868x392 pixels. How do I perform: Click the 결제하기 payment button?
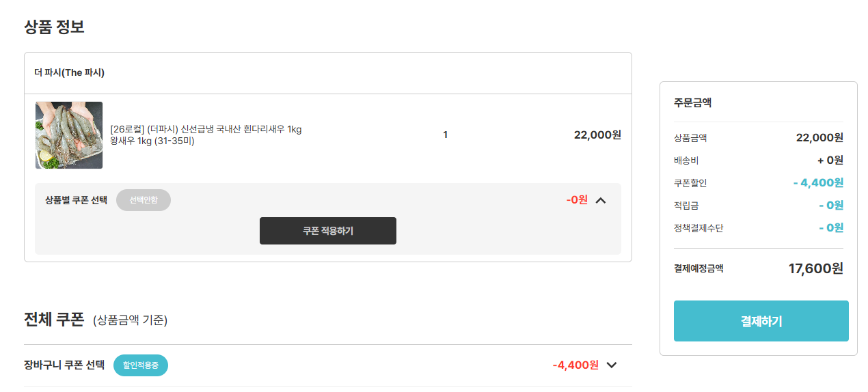761,321
